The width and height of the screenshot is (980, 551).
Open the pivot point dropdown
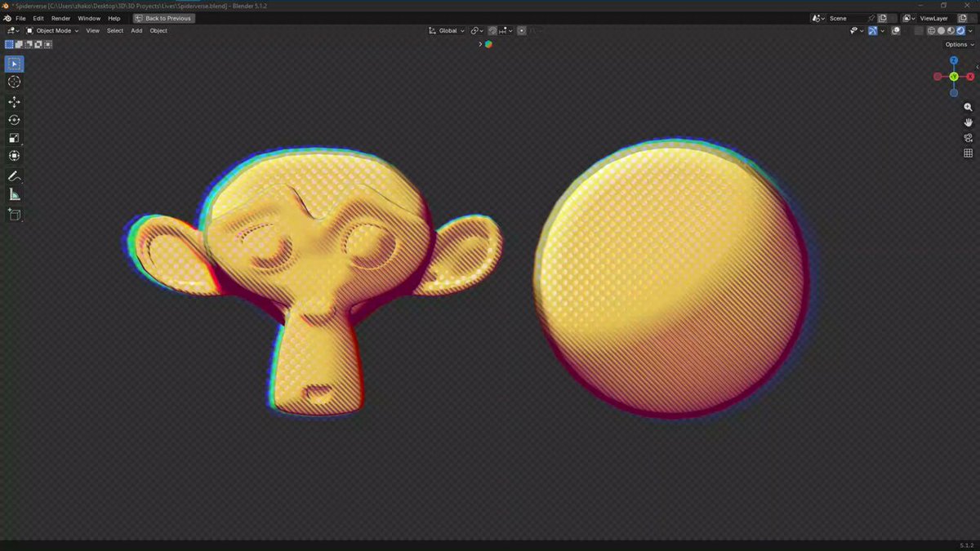(478, 31)
